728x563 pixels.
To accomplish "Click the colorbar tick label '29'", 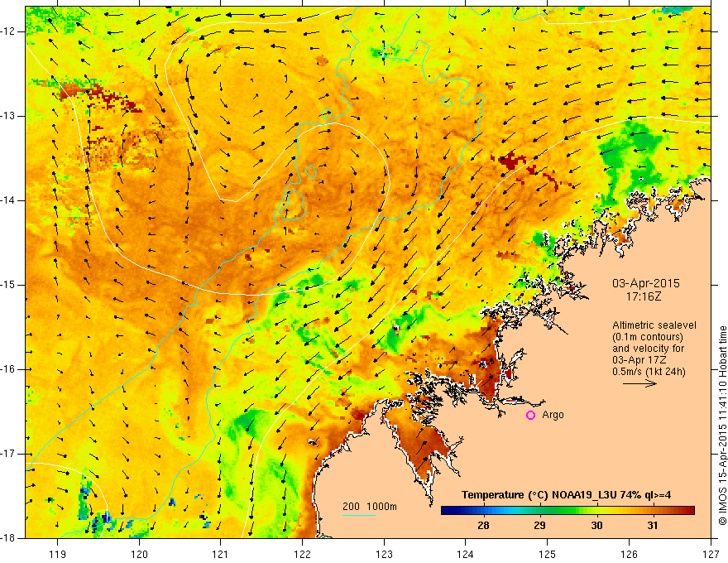I will point(539,526).
